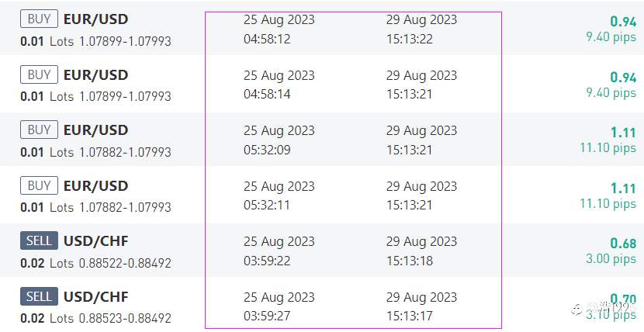Click the 04:58:12 open time
The width and height of the screenshot is (644, 332).
click(267, 40)
